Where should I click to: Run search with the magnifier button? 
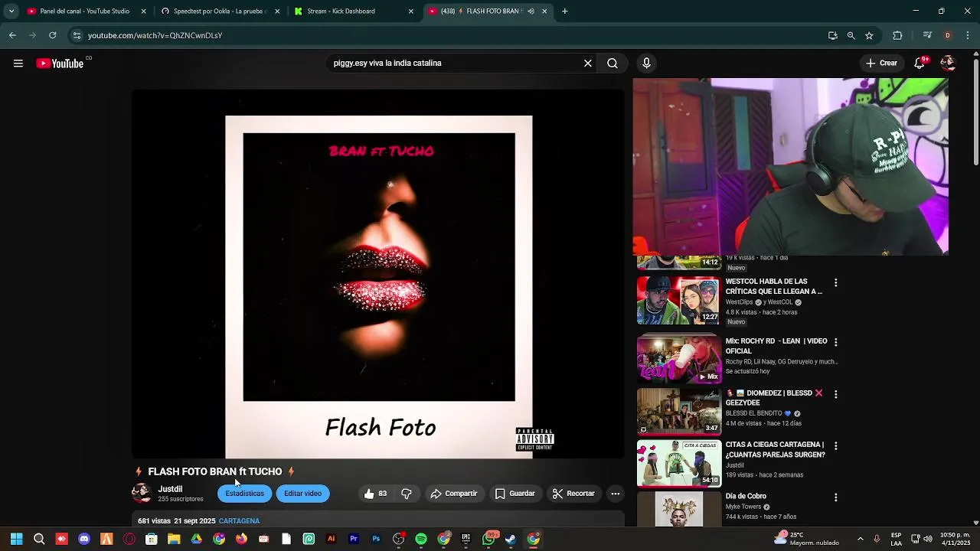pyautogui.click(x=612, y=64)
